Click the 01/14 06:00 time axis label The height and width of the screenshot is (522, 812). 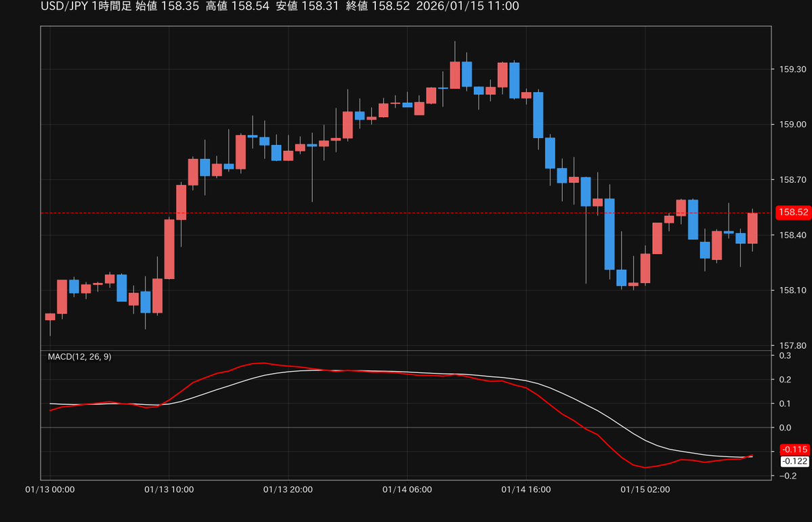[407, 490]
